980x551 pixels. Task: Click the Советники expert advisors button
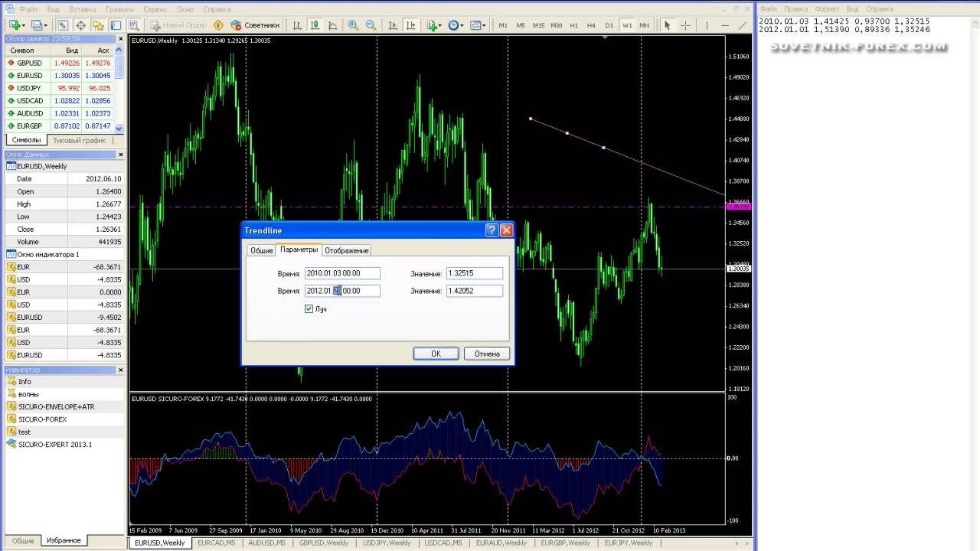click(x=255, y=25)
